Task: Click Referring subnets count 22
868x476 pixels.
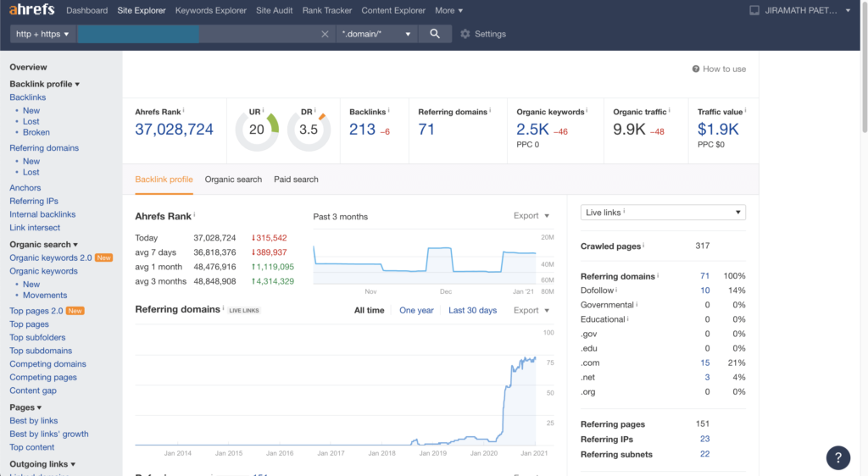Action: (x=704, y=454)
